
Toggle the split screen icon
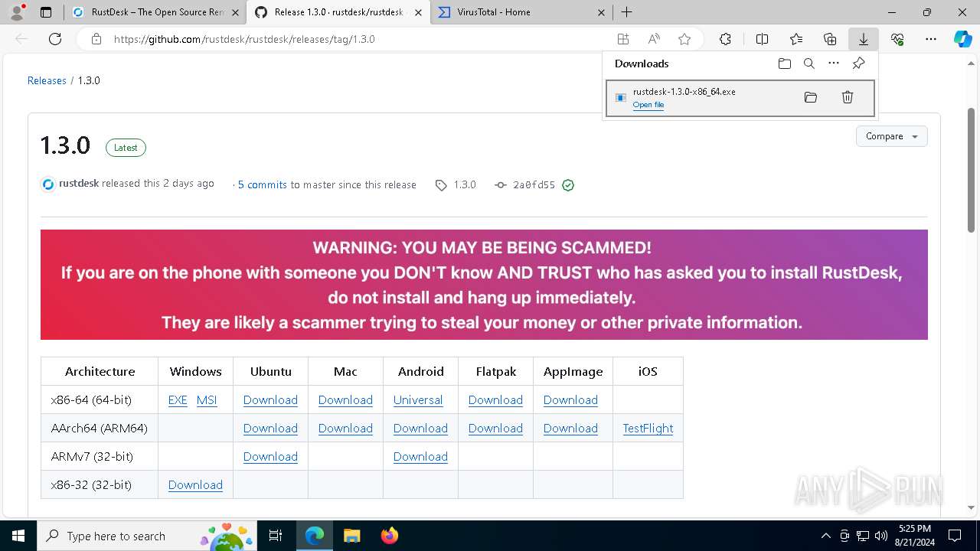point(762,39)
